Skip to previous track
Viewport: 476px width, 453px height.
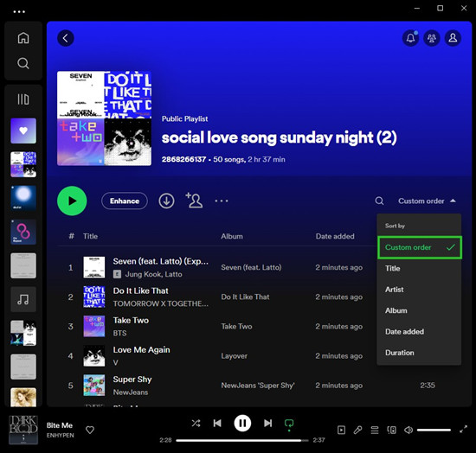click(x=217, y=424)
